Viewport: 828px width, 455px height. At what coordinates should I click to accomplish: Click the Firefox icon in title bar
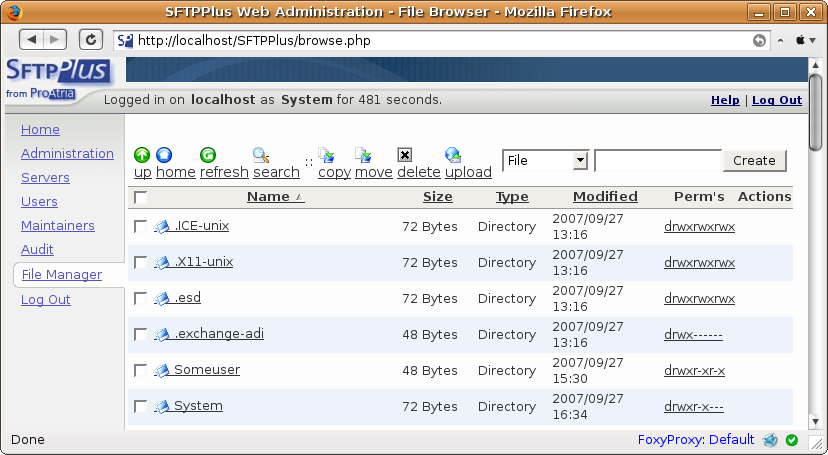pos(15,12)
